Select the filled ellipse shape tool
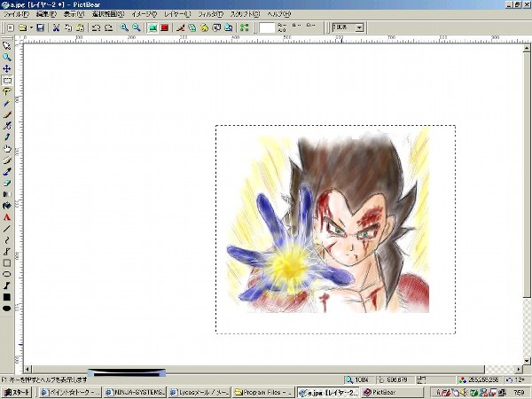 click(6, 308)
